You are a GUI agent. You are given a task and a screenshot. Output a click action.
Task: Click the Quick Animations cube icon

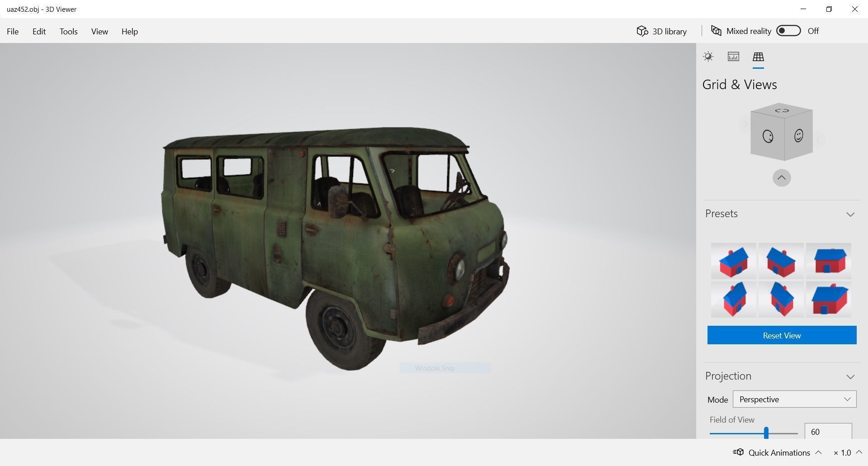pyautogui.click(x=738, y=452)
